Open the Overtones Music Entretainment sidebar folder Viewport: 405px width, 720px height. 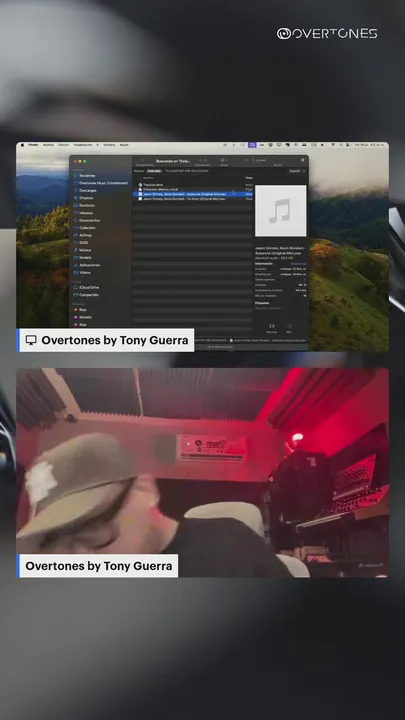[x=100, y=183]
